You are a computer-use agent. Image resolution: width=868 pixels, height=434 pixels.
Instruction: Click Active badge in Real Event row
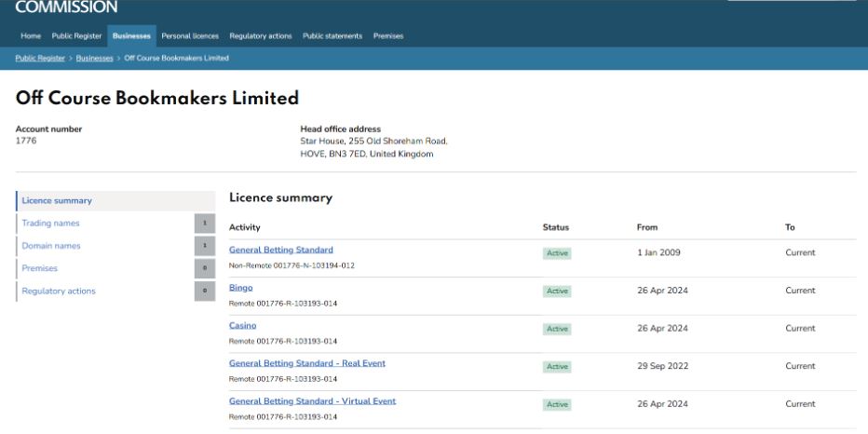pyautogui.click(x=557, y=366)
